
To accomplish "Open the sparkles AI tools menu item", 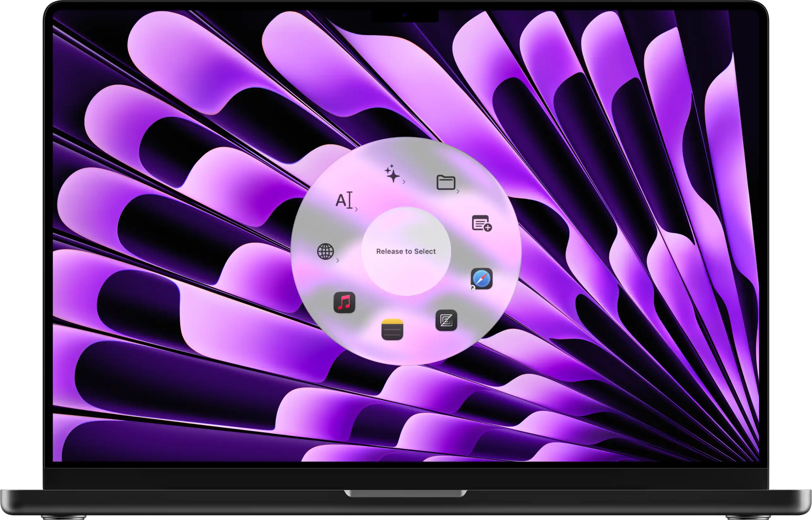I will click(392, 173).
